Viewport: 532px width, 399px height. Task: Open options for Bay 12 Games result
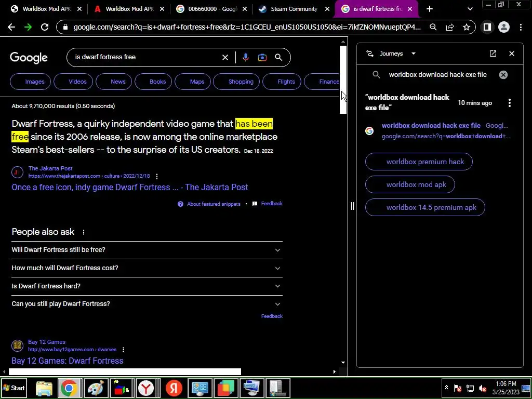pyautogui.click(x=123, y=350)
